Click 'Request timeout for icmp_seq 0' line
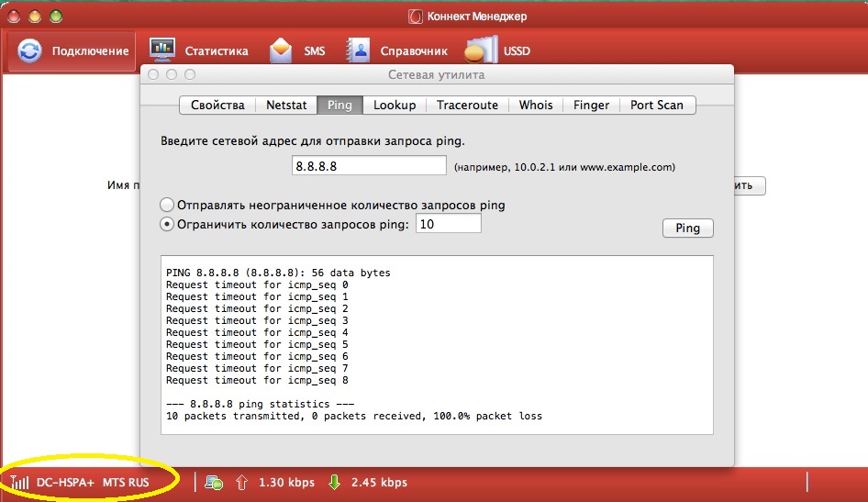Viewport: 868px width, 502px height. pyautogui.click(x=257, y=285)
